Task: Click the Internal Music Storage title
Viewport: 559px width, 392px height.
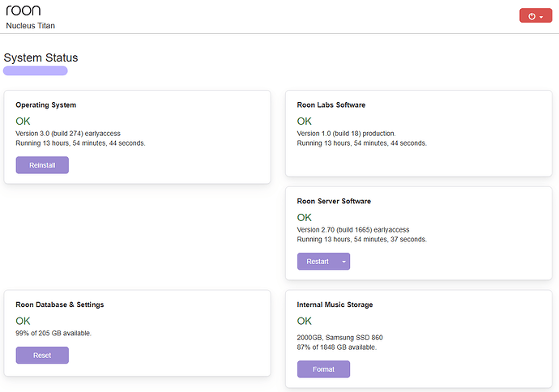Action: pos(335,305)
